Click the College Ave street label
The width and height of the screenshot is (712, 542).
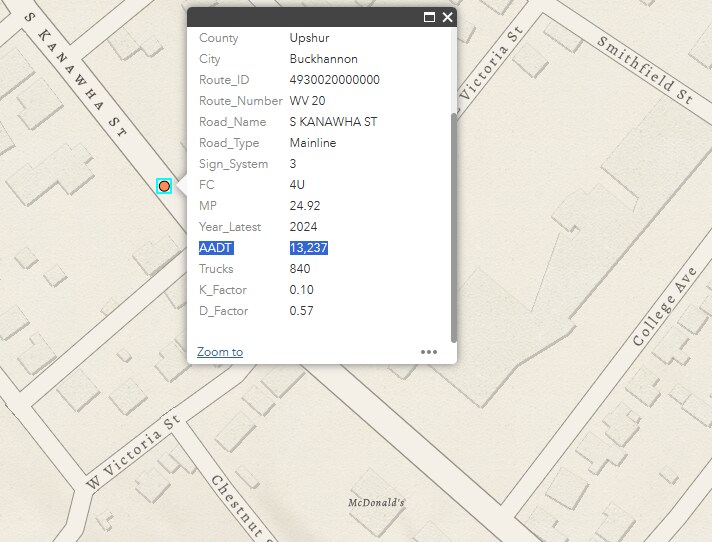tap(664, 306)
